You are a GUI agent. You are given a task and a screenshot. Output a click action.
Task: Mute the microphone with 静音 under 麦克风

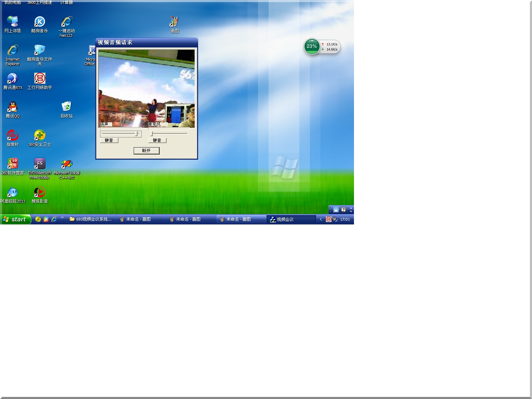pyautogui.click(x=157, y=140)
